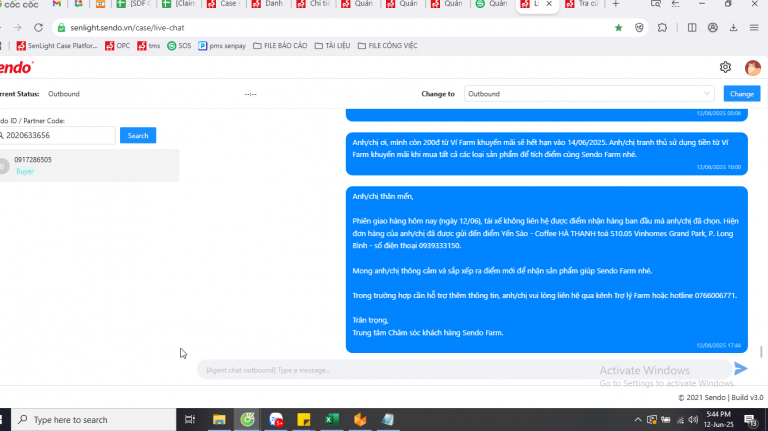Expand the Change to Outbound dropdown

click(589, 94)
